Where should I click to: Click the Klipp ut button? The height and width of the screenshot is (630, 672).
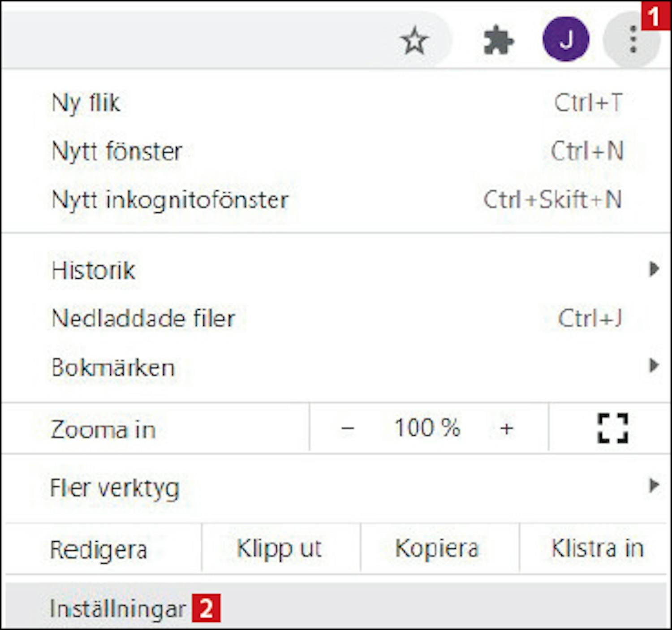click(x=279, y=548)
